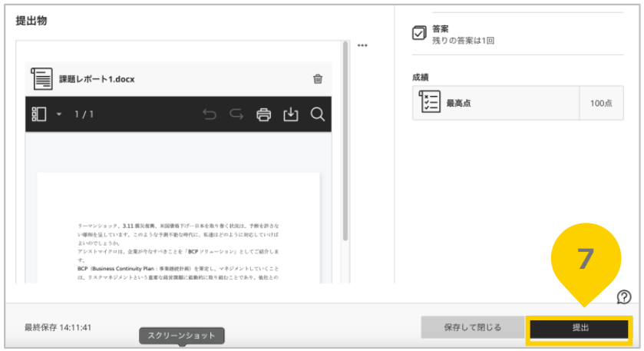This screenshot has width=644, height=351.
Task: Undo using the back arrow in viewer toolbar
Action: tap(210, 114)
